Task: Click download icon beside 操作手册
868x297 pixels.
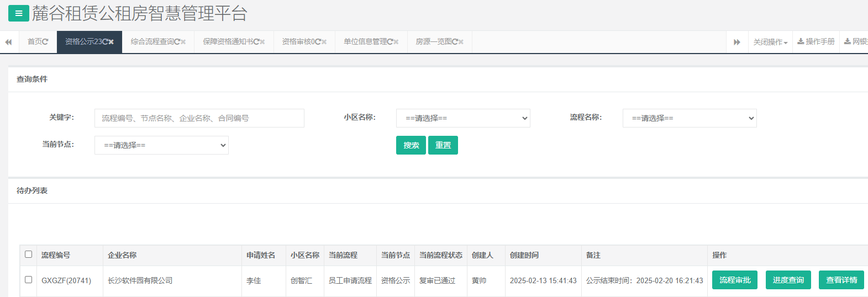Action: [801, 42]
